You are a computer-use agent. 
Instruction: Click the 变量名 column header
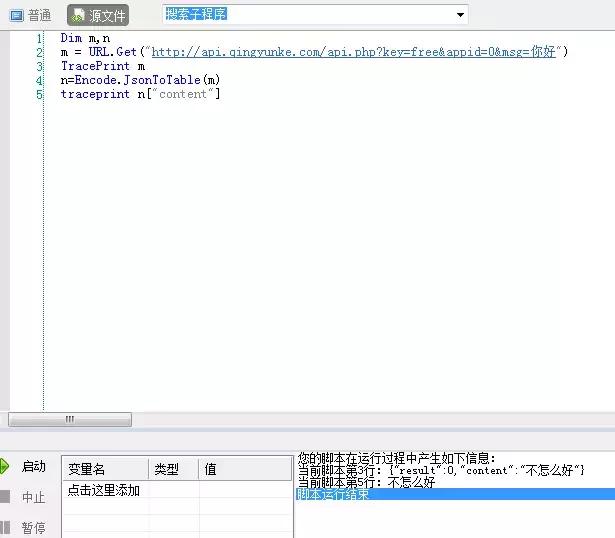[x=105, y=469]
